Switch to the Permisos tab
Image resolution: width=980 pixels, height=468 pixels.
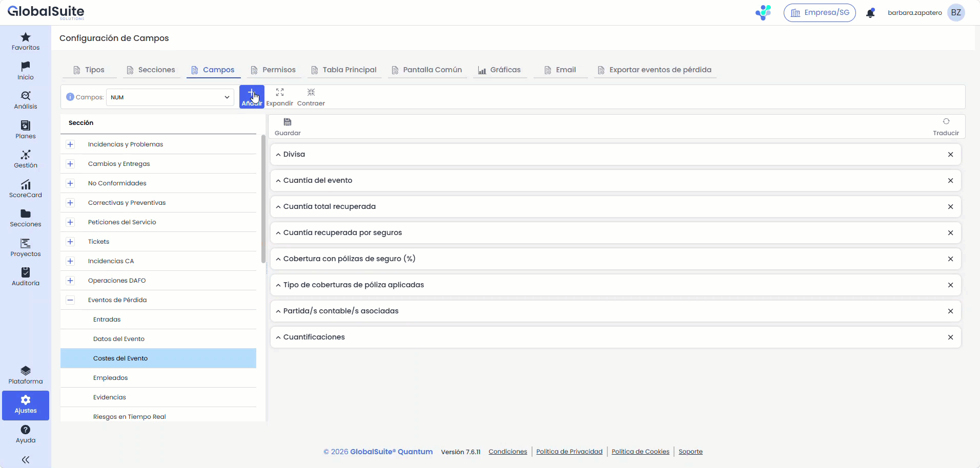tap(273, 70)
